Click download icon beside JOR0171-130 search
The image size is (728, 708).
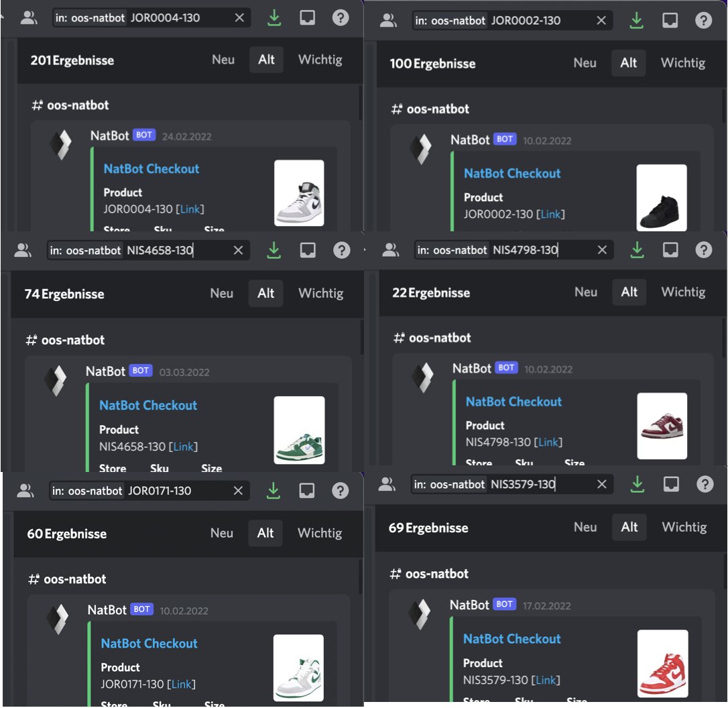coord(274,491)
